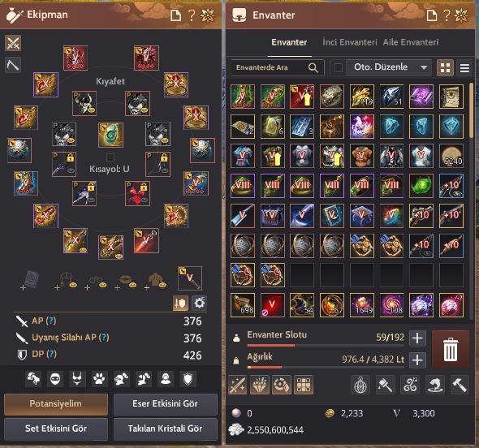Switch inventory to list view icon
The image size is (479, 448).
(464, 68)
